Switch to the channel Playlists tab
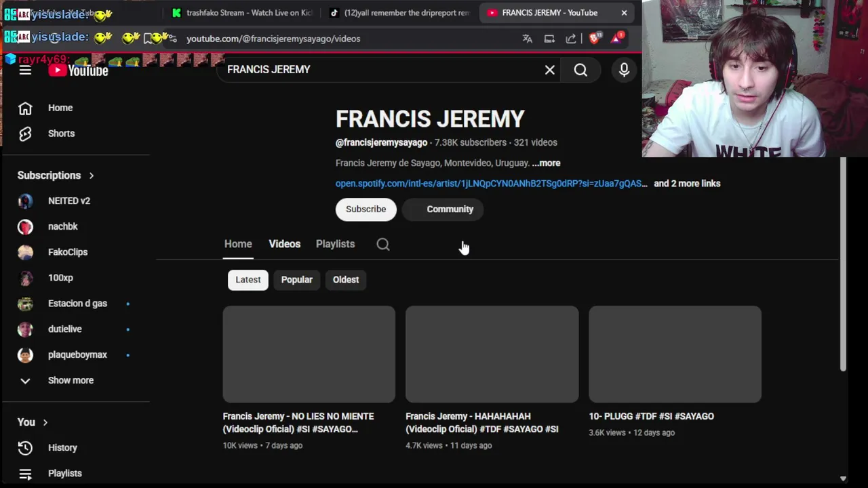 pos(335,244)
